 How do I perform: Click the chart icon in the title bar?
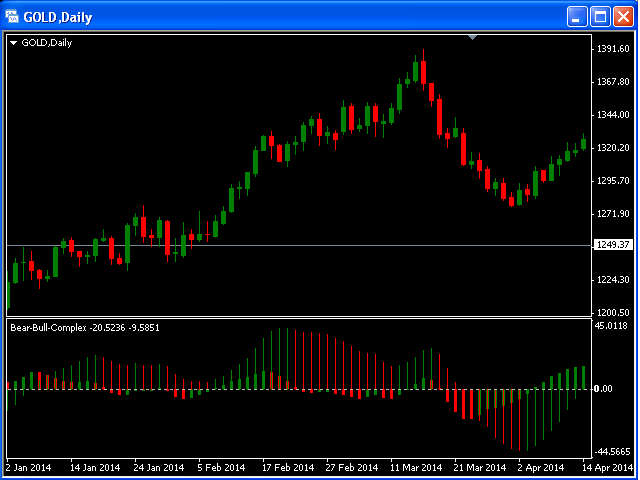[12, 16]
